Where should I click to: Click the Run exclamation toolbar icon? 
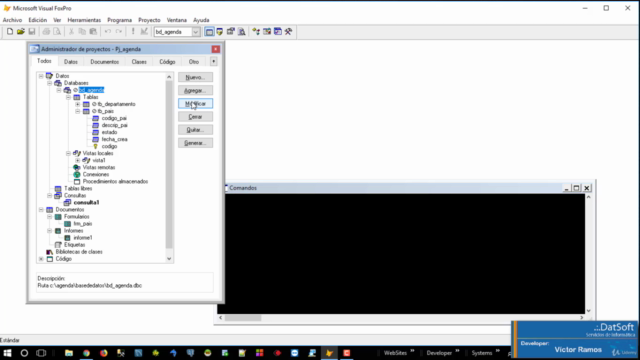133,31
